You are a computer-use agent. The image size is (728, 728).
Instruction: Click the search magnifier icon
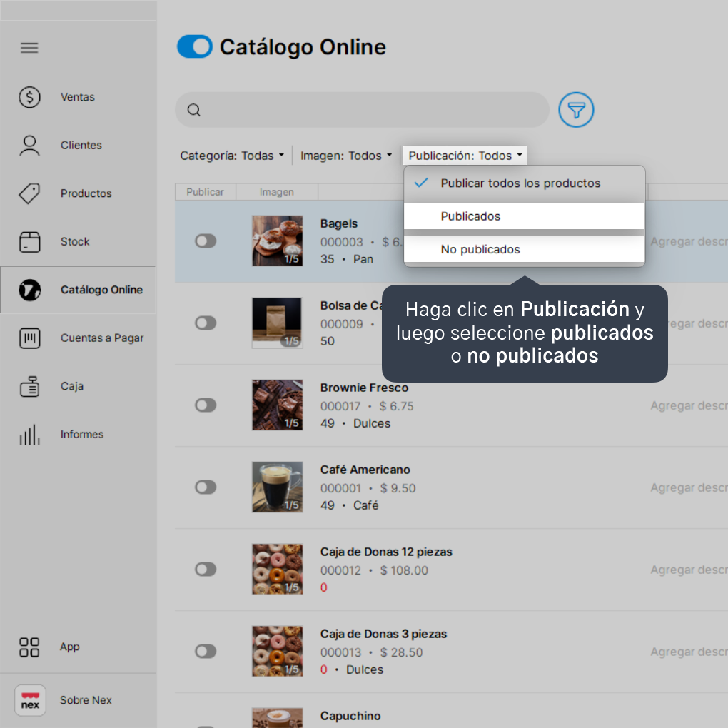point(194,110)
